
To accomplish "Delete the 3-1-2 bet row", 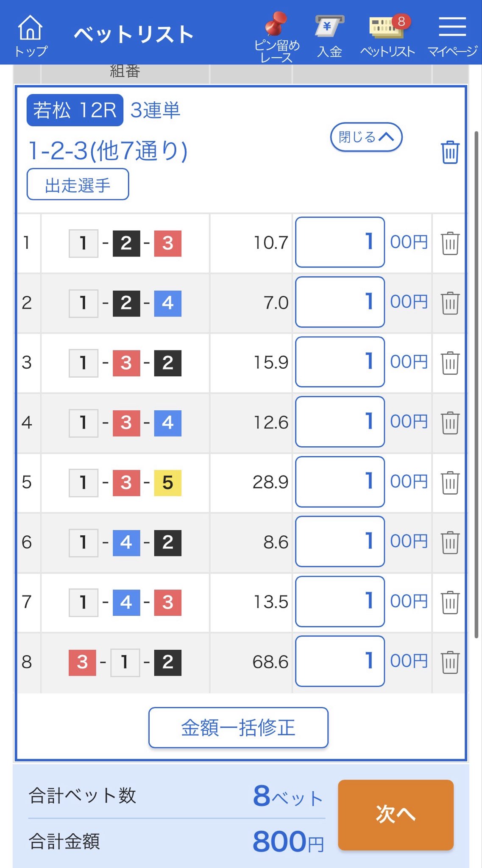I will (450, 662).
